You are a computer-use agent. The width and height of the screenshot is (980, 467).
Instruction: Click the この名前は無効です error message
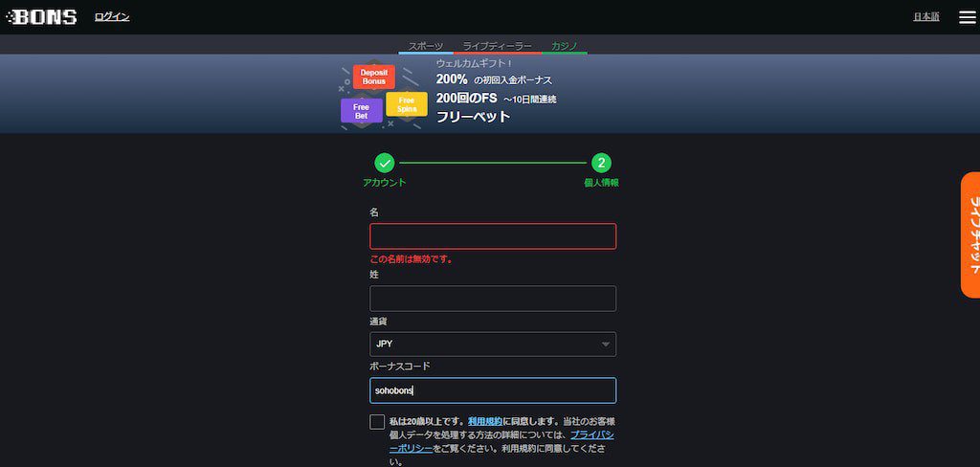click(x=412, y=258)
